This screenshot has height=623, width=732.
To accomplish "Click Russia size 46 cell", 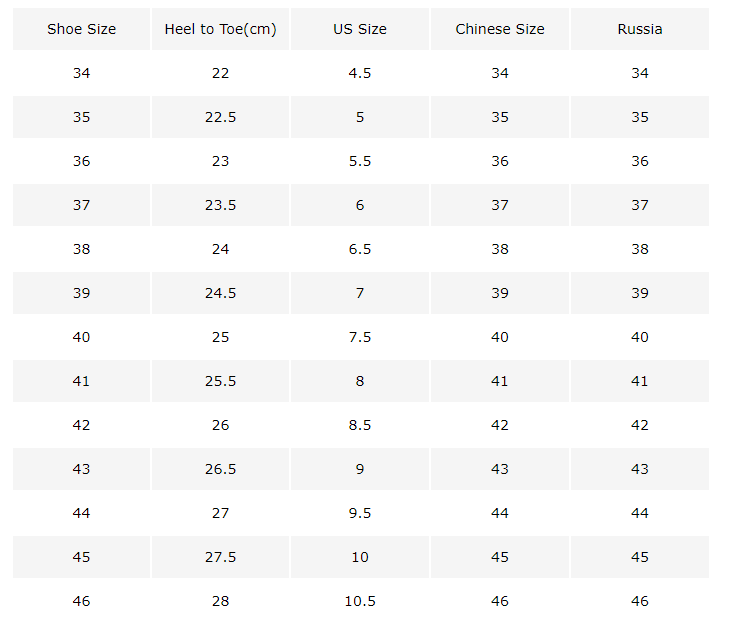I will pyautogui.click(x=640, y=601).
